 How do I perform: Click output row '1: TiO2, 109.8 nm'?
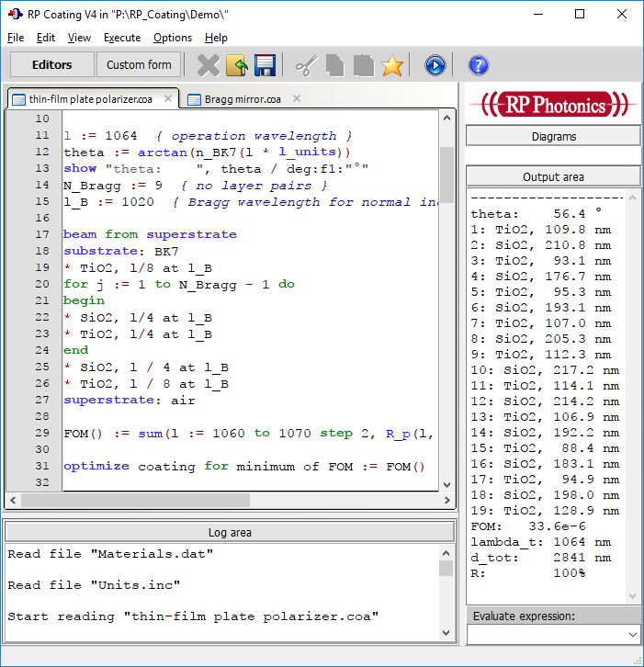[x=540, y=230]
